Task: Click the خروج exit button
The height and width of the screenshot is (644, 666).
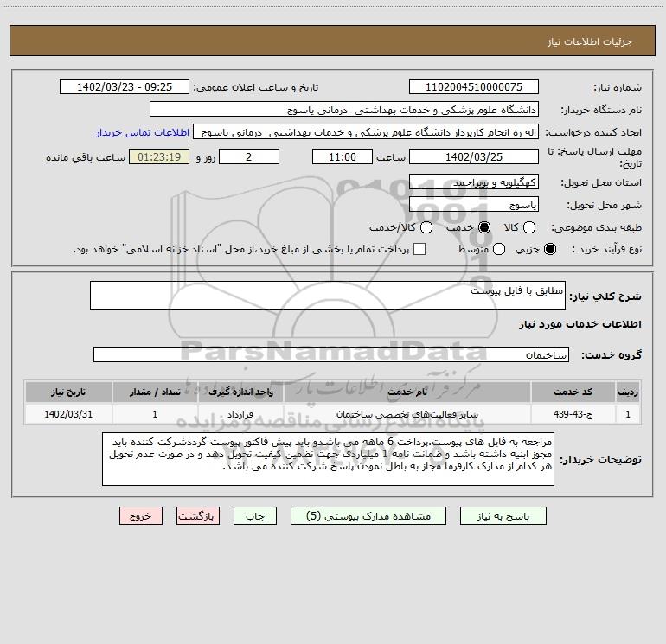Action: (x=141, y=516)
